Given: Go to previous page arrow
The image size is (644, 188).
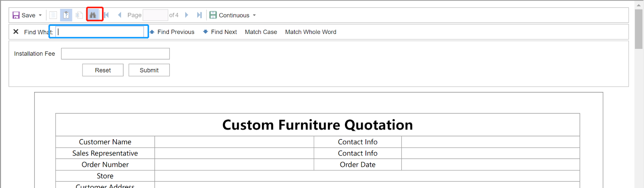Looking at the screenshot, I should tap(120, 15).
